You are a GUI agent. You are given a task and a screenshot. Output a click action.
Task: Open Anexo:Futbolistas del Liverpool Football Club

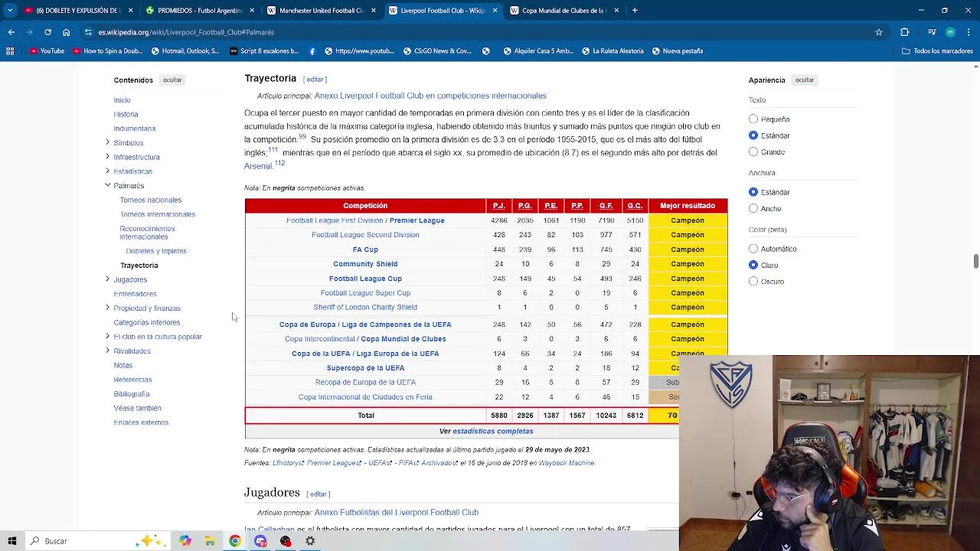397,513
